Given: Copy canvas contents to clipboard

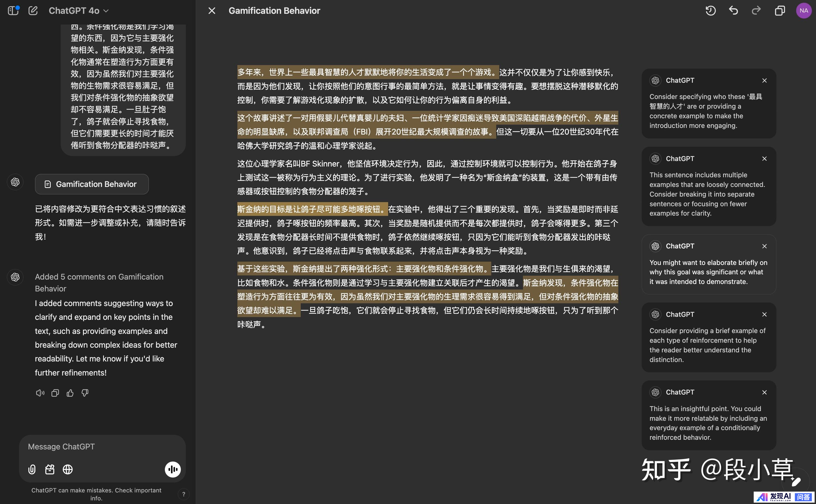Looking at the screenshot, I should [x=780, y=11].
